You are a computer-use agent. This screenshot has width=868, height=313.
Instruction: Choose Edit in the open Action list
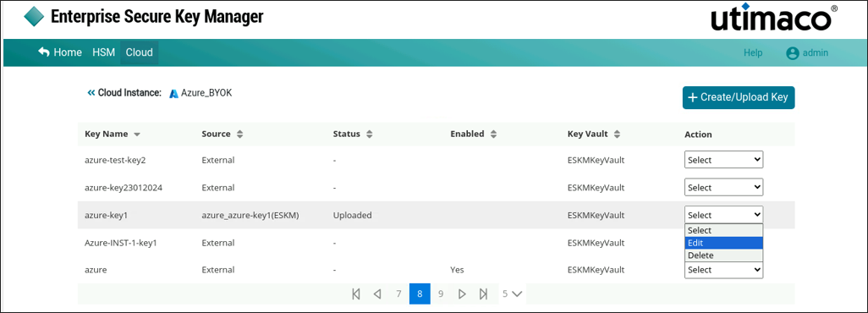pos(723,243)
